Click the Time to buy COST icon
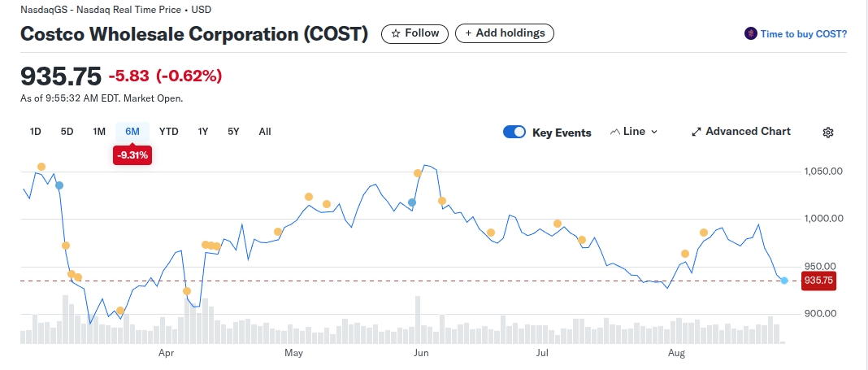This screenshot has width=868, height=370. (750, 34)
